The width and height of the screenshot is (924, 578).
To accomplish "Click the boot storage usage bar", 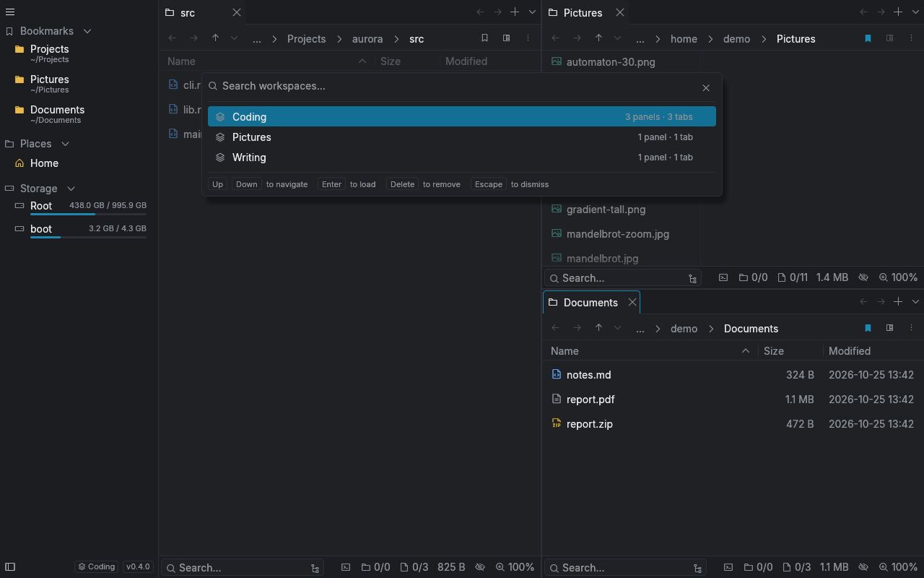I will [88, 237].
